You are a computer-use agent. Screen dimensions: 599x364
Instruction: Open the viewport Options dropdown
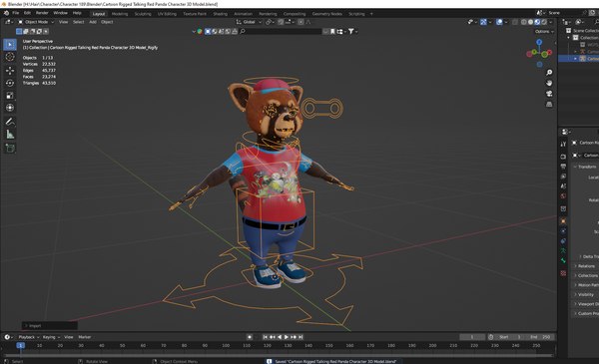[x=544, y=32]
